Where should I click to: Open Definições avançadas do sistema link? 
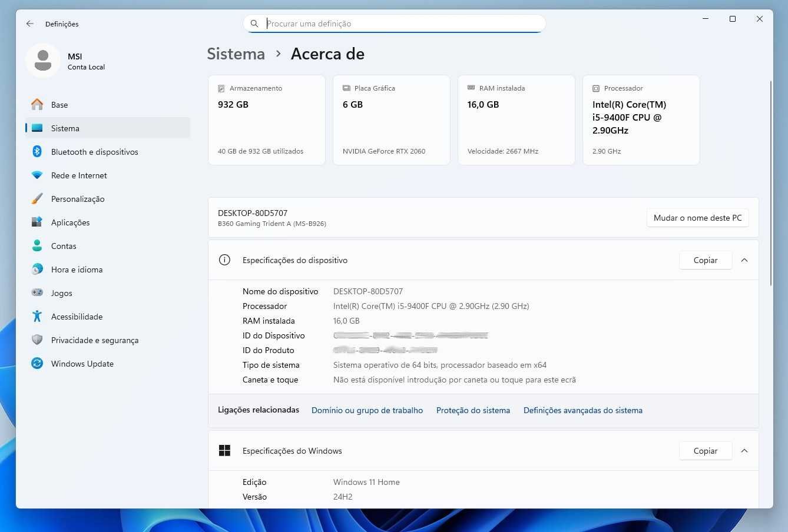[x=583, y=411]
